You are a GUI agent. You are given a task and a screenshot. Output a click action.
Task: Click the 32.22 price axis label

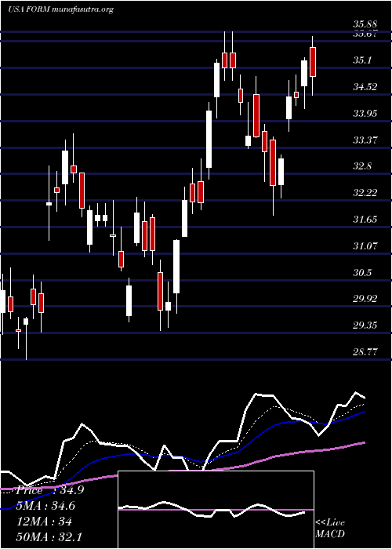click(365, 193)
